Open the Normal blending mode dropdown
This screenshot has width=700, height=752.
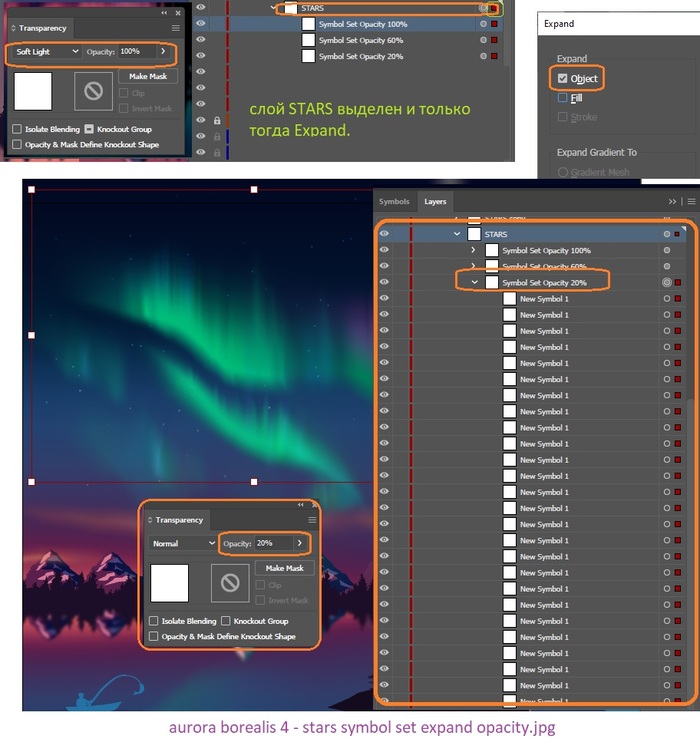(x=183, y=543)
